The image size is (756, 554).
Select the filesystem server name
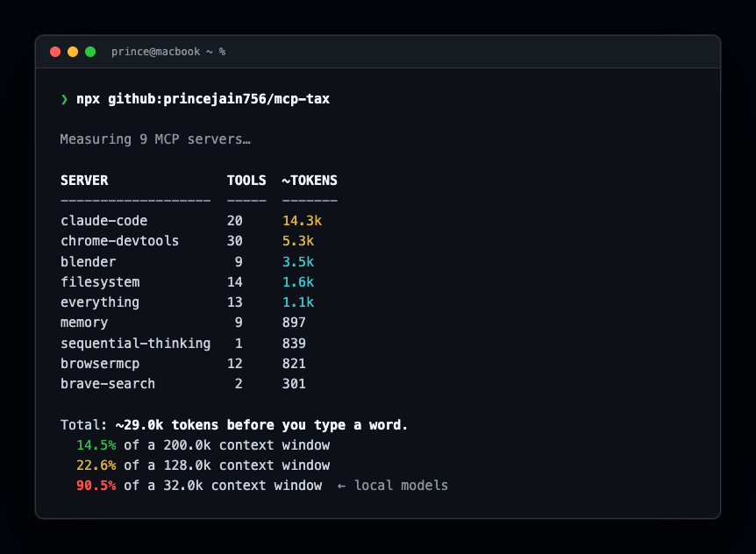point(100,282)
